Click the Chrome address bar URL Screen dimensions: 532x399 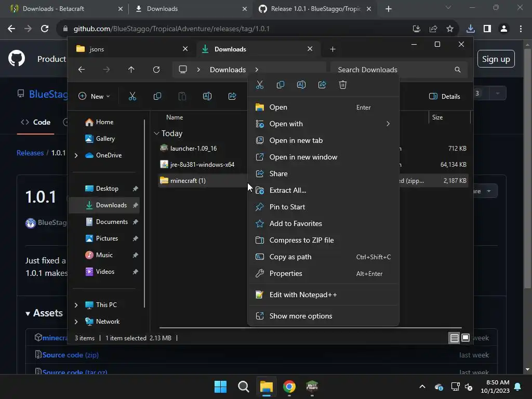click(171, 29)
